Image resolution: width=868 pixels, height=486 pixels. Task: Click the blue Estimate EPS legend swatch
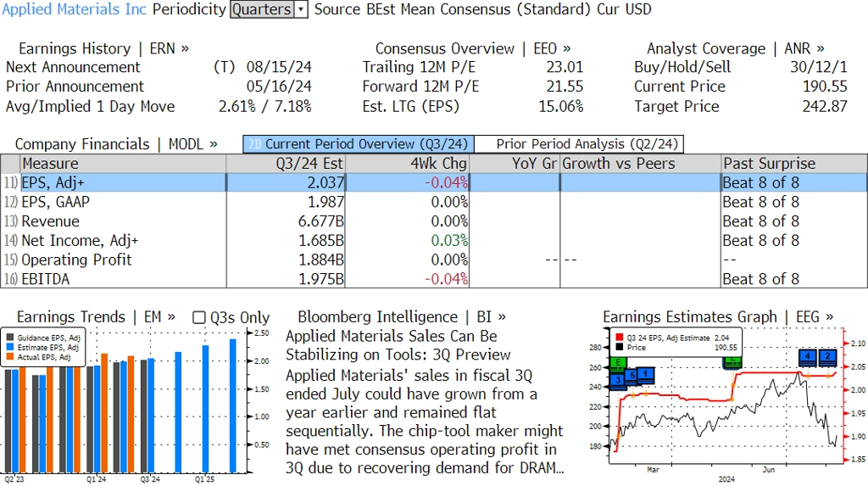coord(10,348)
